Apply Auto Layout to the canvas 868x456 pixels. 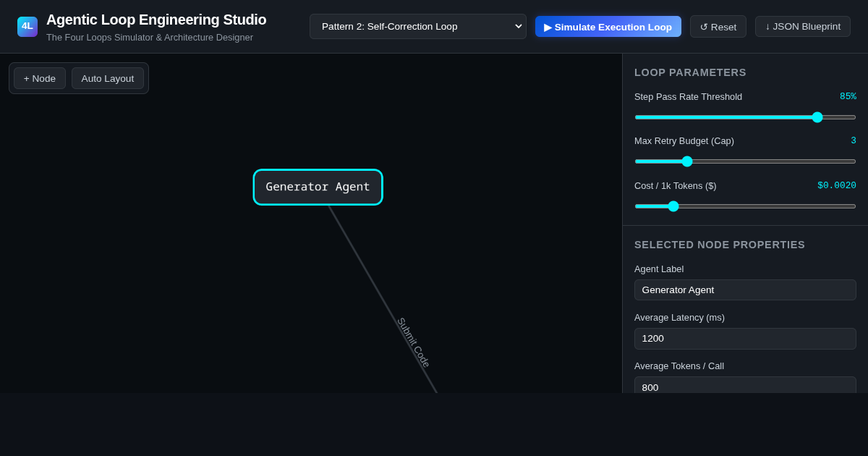click(108, 78)
